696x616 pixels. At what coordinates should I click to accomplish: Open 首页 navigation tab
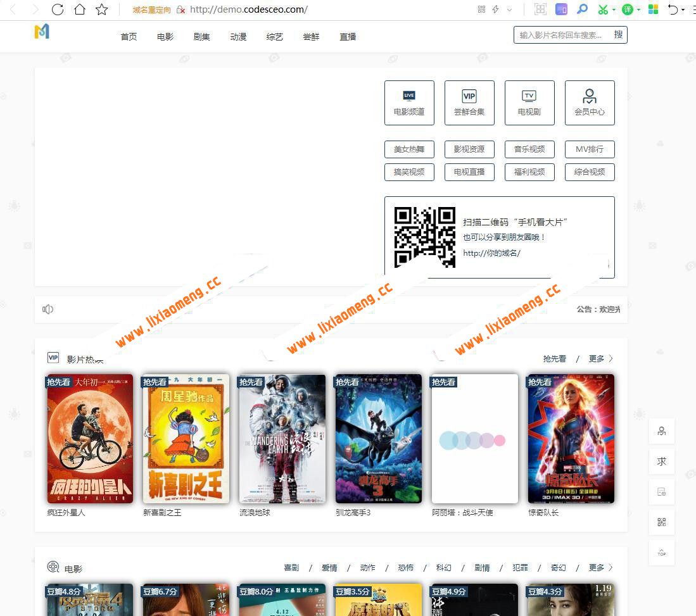point(129,37)
